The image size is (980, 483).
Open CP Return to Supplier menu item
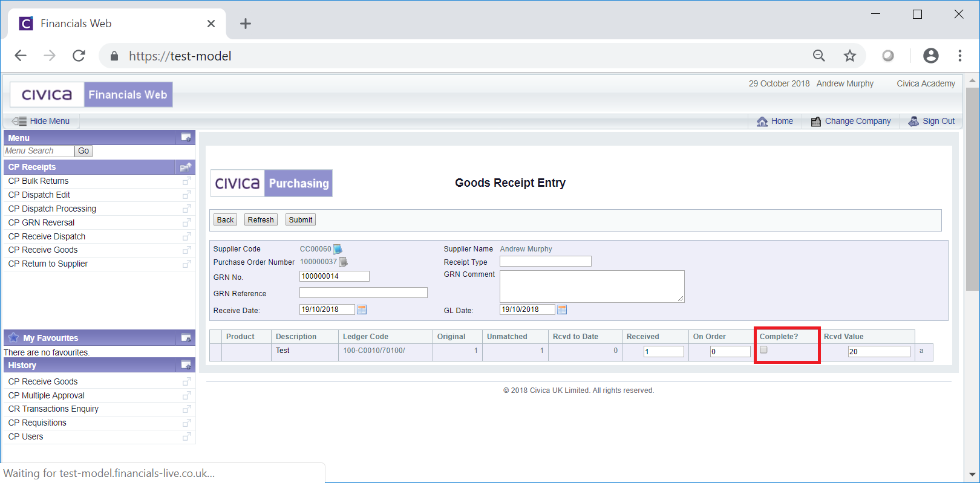[x=48, y=264]
